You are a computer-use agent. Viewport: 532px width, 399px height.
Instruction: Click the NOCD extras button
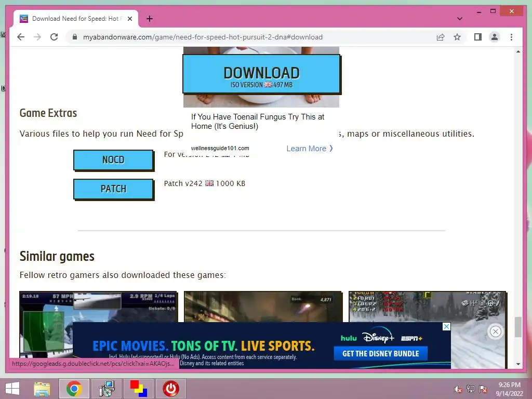[x=113, y=160]
